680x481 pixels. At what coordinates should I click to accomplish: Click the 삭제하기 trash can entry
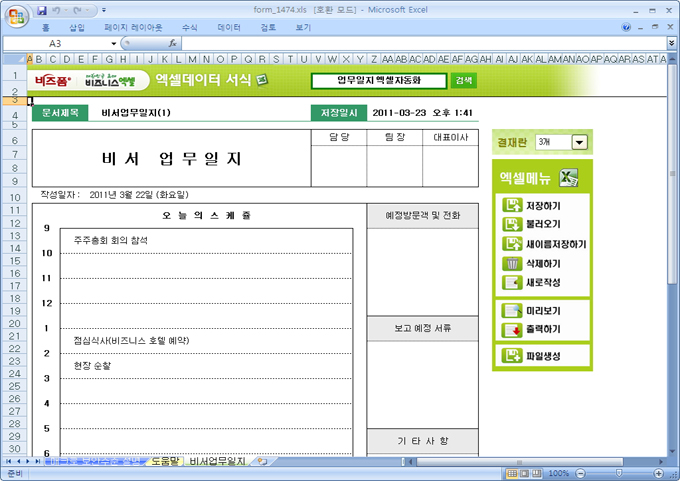click(x=531, y=263)
